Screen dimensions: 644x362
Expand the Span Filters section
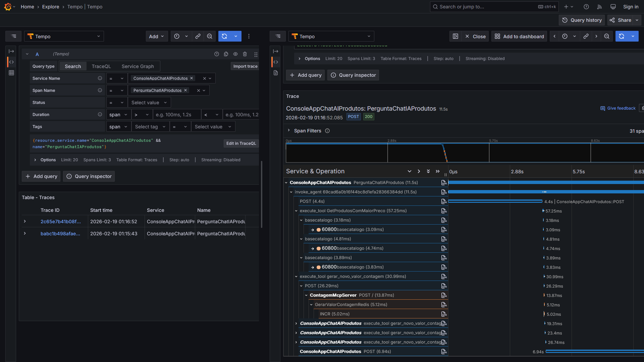[289, 130]
